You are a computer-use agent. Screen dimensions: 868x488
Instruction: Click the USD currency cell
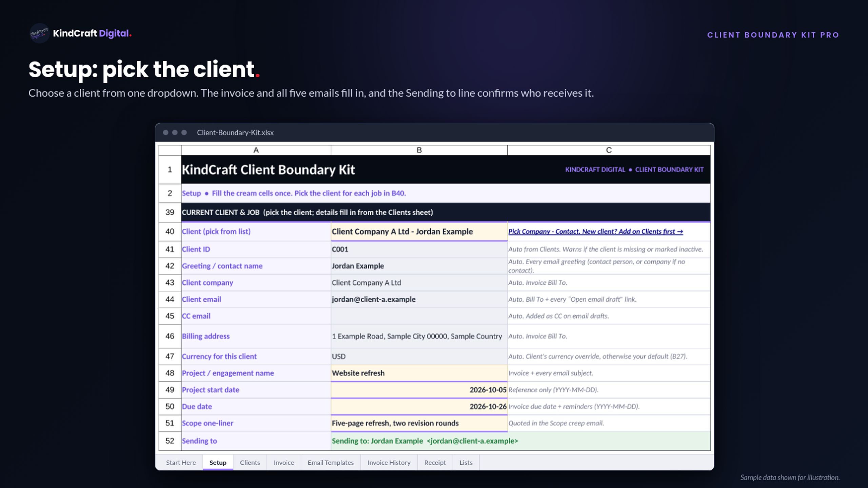pyautogui.click(x=419, y=356)
